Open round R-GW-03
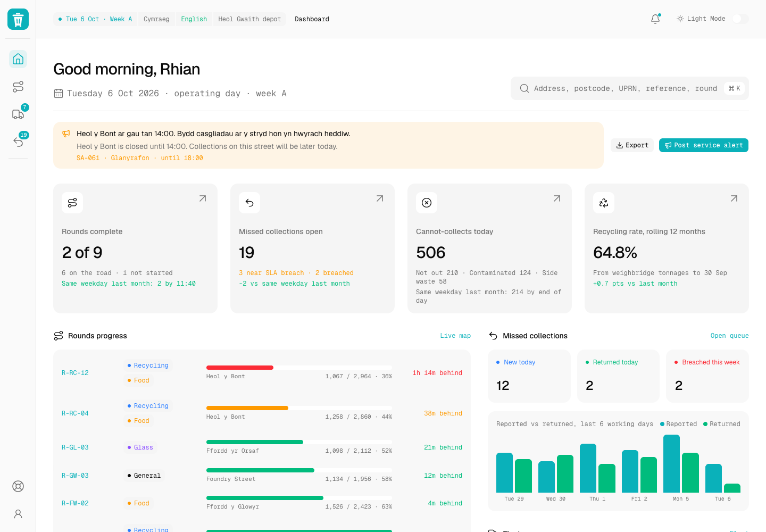This screenshot has width=766, height=532. tap(75, 476)
